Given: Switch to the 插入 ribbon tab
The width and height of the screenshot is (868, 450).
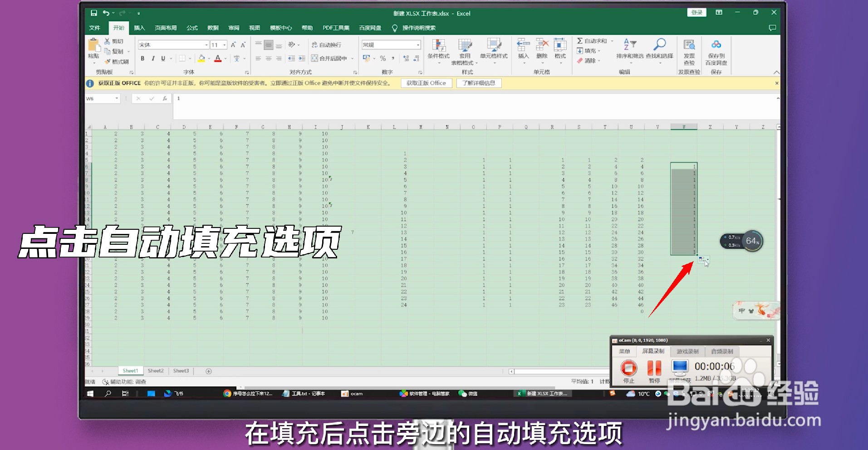Looking at the screenshot, I should 139,28.
